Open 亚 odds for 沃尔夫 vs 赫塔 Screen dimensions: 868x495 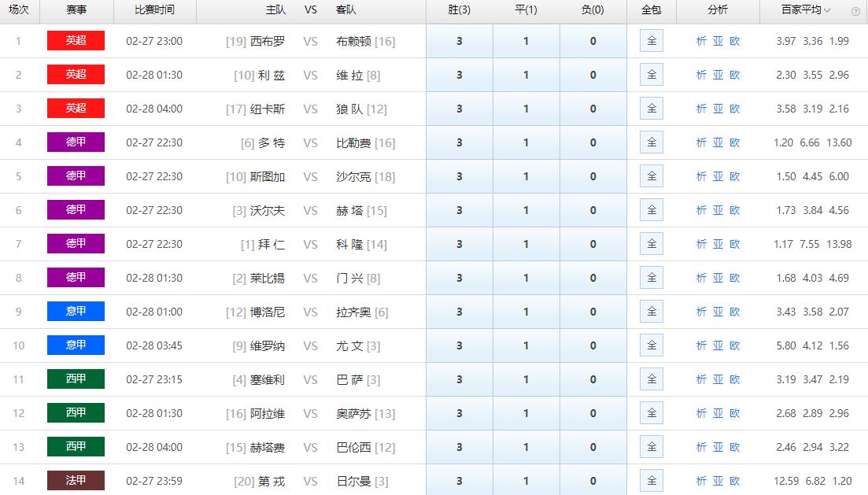tap(718, 210)
